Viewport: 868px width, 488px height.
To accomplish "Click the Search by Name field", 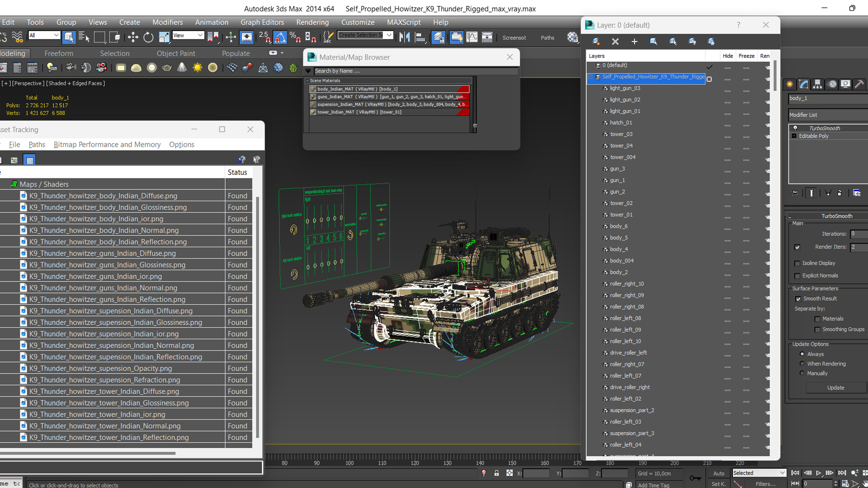I will (x=416, y=71).
